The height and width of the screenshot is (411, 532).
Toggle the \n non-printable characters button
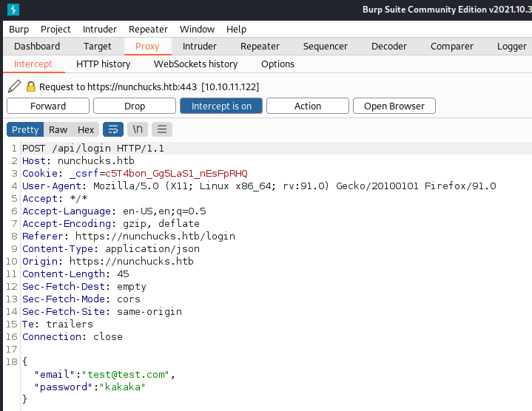point(138,129)
